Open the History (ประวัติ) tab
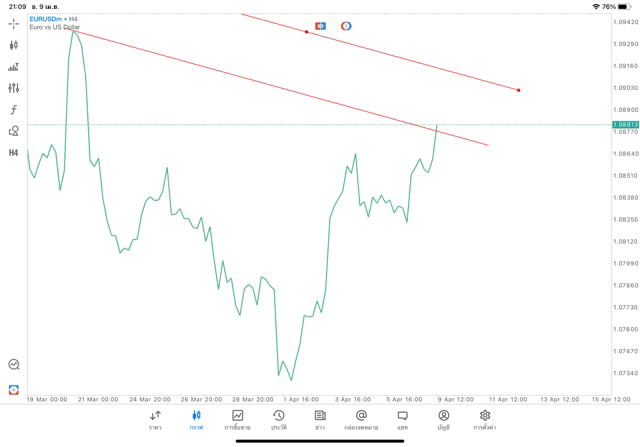640x447 pixels. 278,420
